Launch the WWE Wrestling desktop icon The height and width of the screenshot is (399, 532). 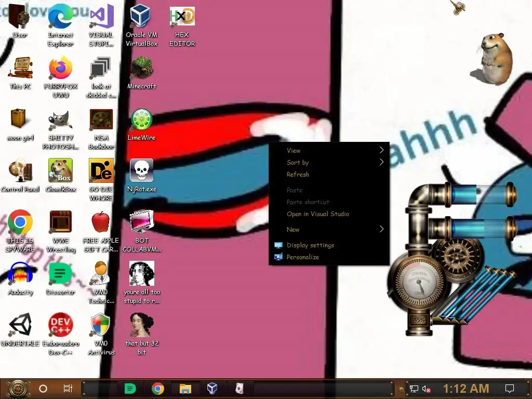(61, 231)
